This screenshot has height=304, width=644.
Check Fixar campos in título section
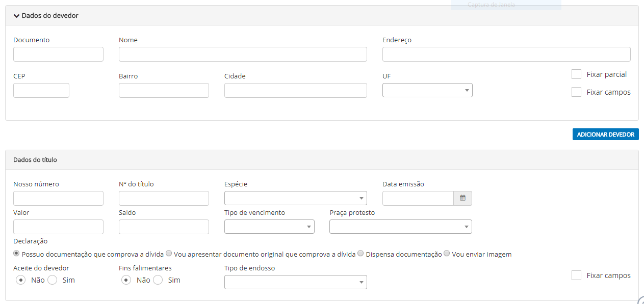coord(576,275)
